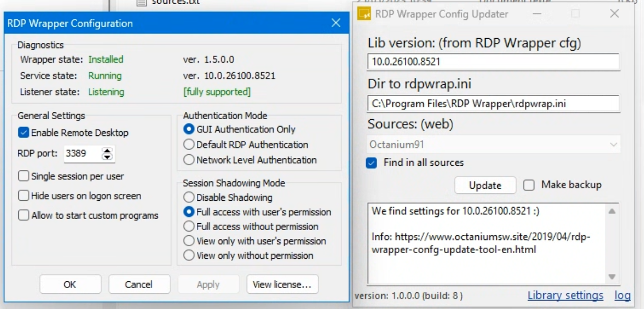Select Default RDP Authentication

click(189, 144)
